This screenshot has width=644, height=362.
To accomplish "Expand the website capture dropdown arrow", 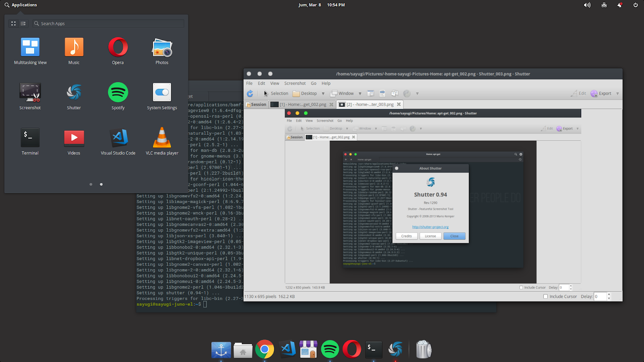I will tap(417, 94).
